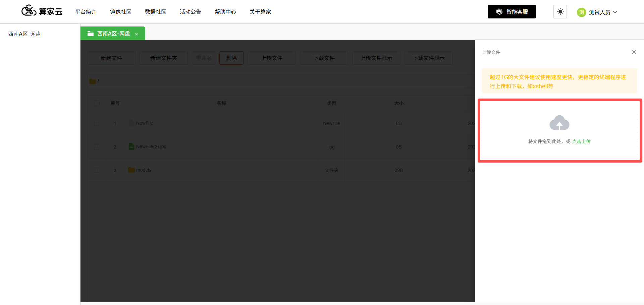Click the green 测 user avatar
Image resolution: width=644 pixels, height=305 pixels.
click(581, 12)
